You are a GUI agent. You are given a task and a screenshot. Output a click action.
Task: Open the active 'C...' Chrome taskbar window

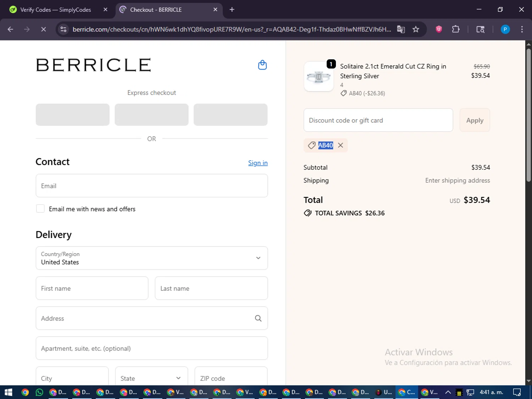407,392
